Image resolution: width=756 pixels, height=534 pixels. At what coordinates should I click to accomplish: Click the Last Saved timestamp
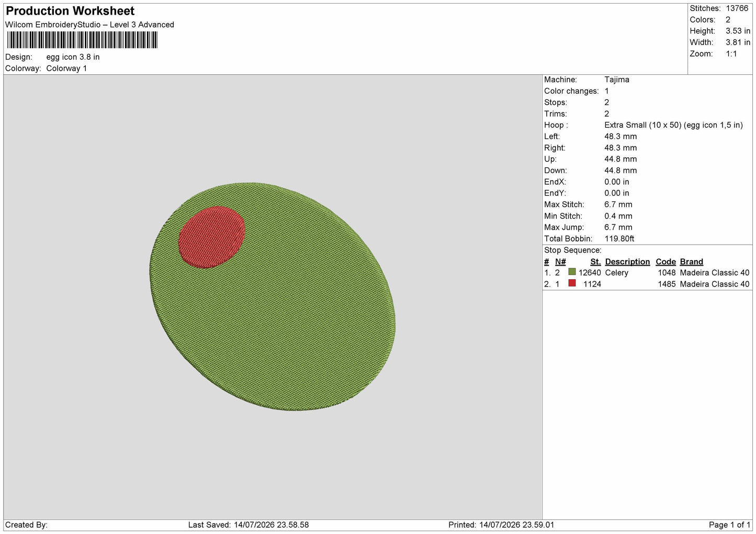pyautogui.click(x=249, y=525)
